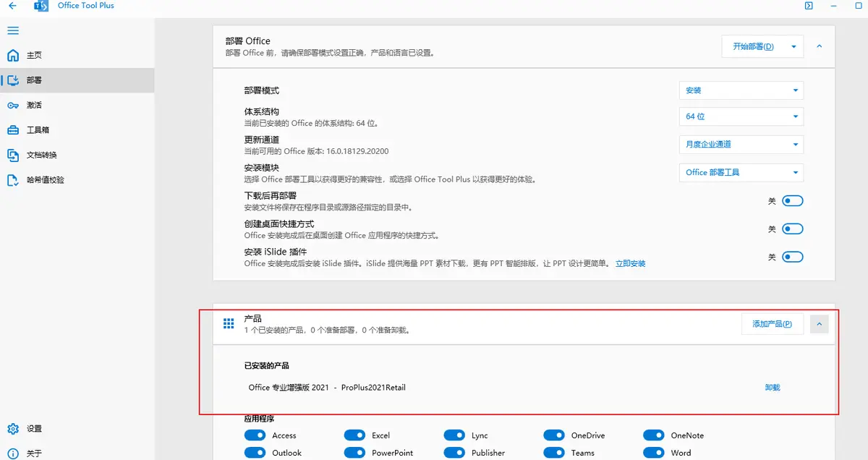Screen dimensions: 868x460
Task: Open 哈希值校验 page
Action: (77, 180)
